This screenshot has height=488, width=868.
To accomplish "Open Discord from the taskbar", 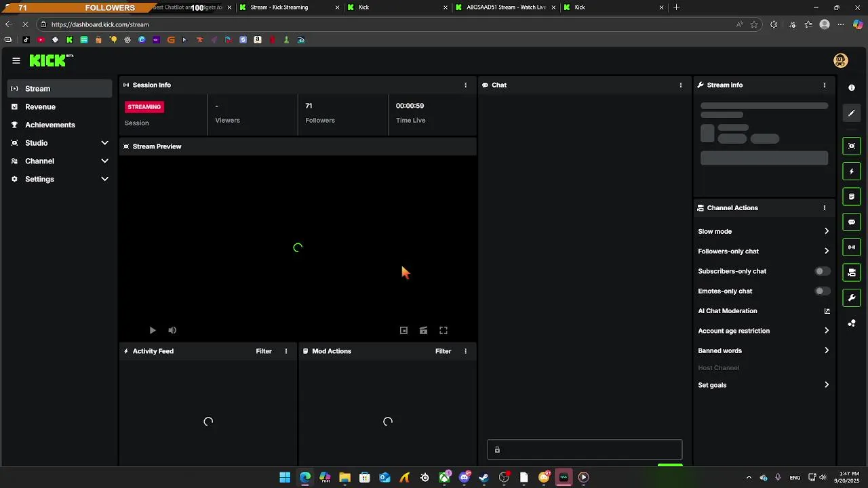I will (x=464, y=477).
